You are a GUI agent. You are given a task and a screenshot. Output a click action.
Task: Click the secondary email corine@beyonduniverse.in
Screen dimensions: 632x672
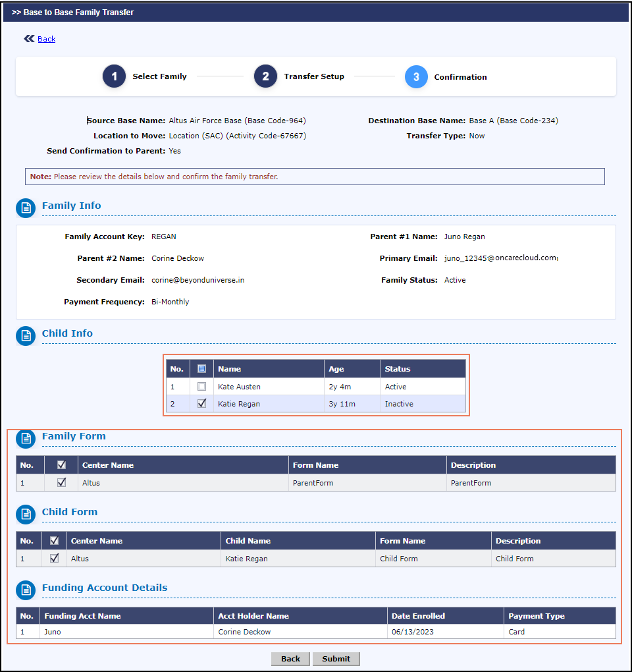pyautogui.click(x=197, y=280)
